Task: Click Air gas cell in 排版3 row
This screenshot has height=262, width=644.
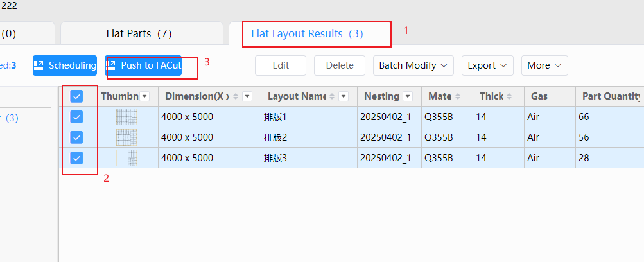Action: point(533,158)
